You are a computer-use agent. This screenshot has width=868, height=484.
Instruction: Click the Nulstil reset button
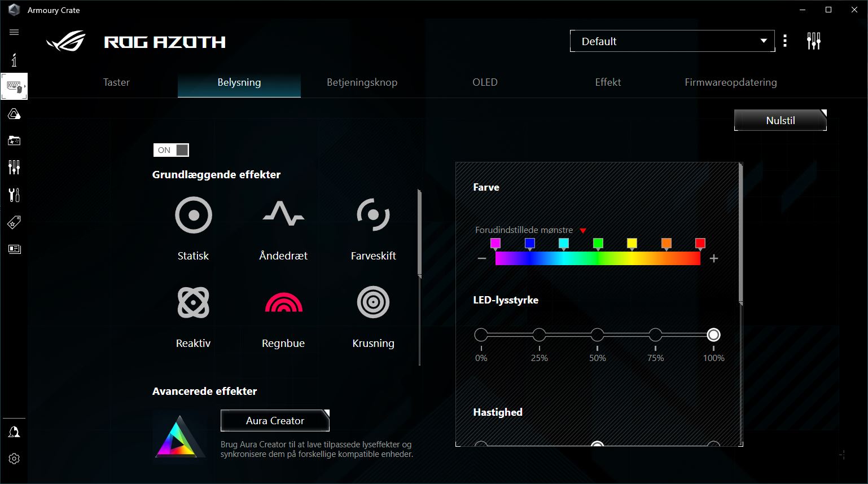click(x=781, y=120)
